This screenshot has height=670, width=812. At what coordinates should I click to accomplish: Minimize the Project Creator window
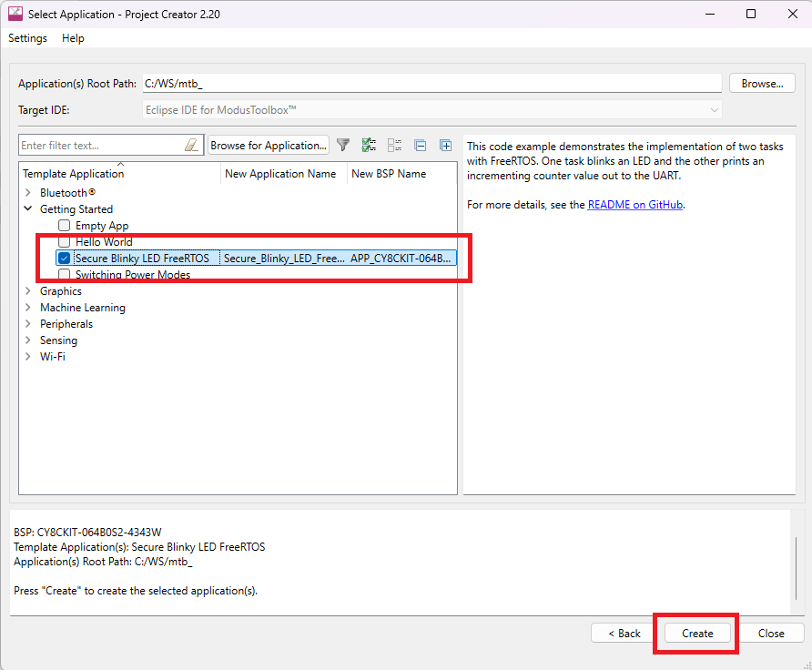tap(710, 14)
